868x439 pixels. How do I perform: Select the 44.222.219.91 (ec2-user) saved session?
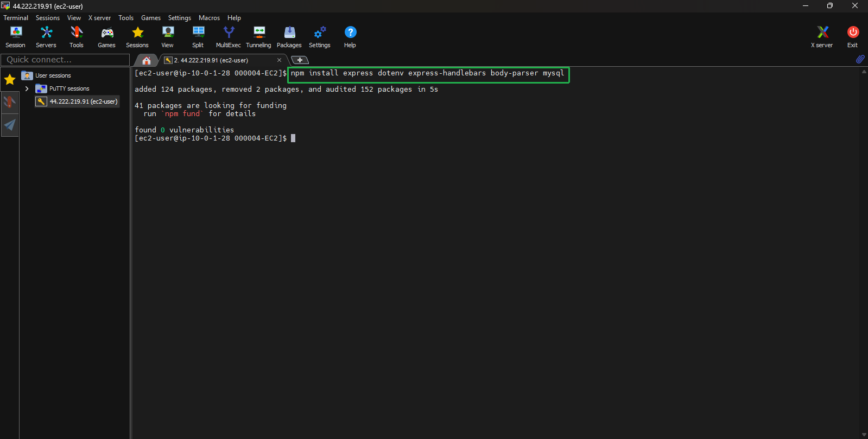(x=77, y=101)
